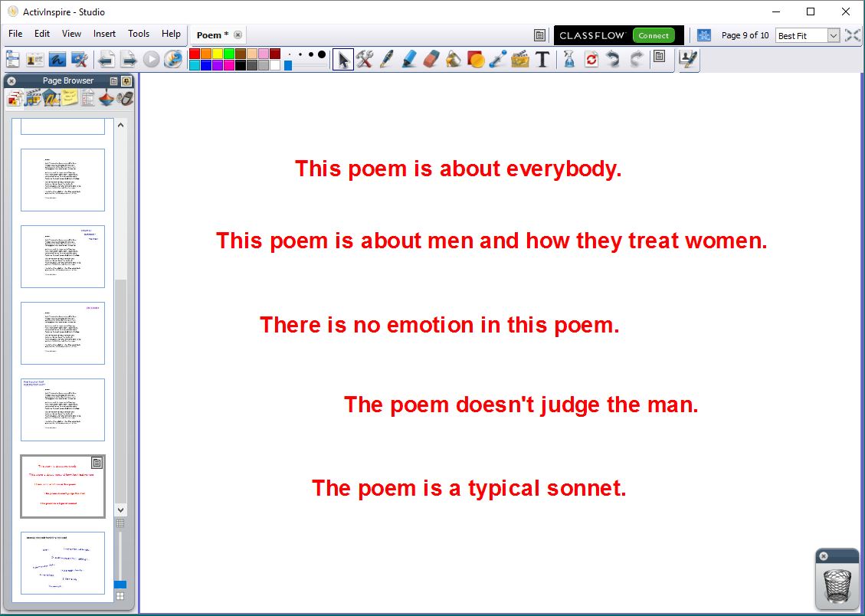Go to the next page arrow

(129, 59)
